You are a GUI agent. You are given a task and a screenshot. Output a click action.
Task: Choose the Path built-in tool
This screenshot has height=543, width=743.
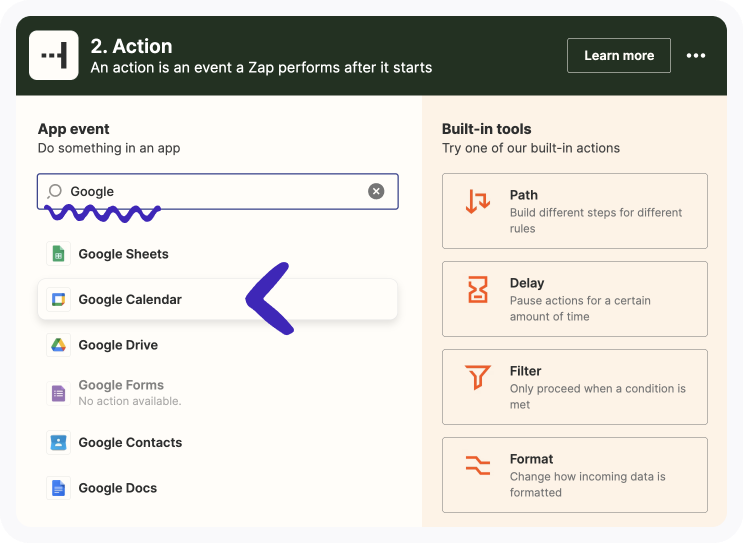tap(574, 211)
